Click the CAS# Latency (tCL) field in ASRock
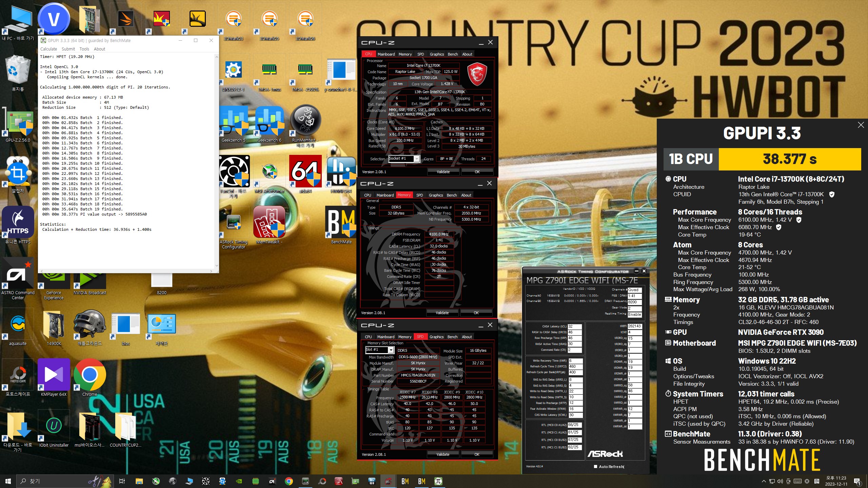Viewport: 868px width, 488px height. pyautogui.click(x=575, y=327)
